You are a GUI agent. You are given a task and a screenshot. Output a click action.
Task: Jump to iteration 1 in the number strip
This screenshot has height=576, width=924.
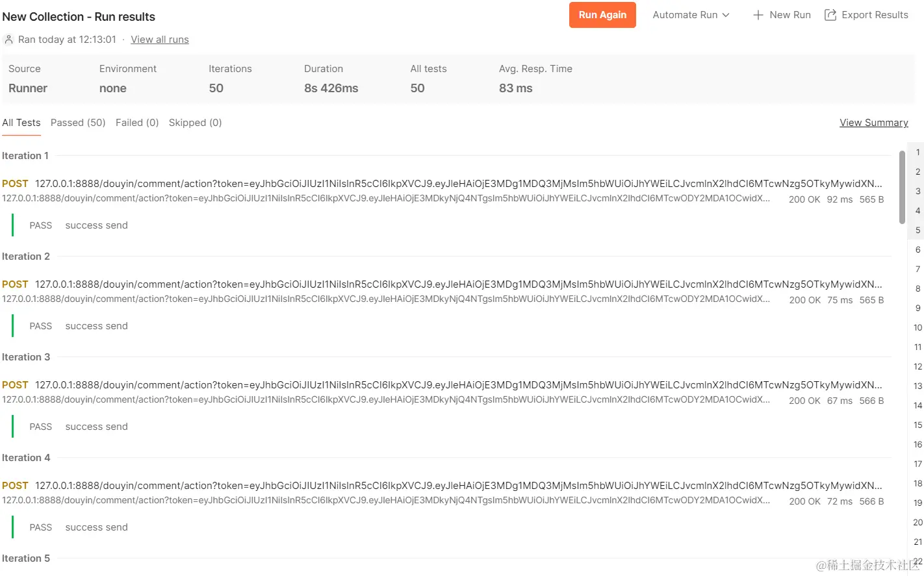(x=918, y=153)
